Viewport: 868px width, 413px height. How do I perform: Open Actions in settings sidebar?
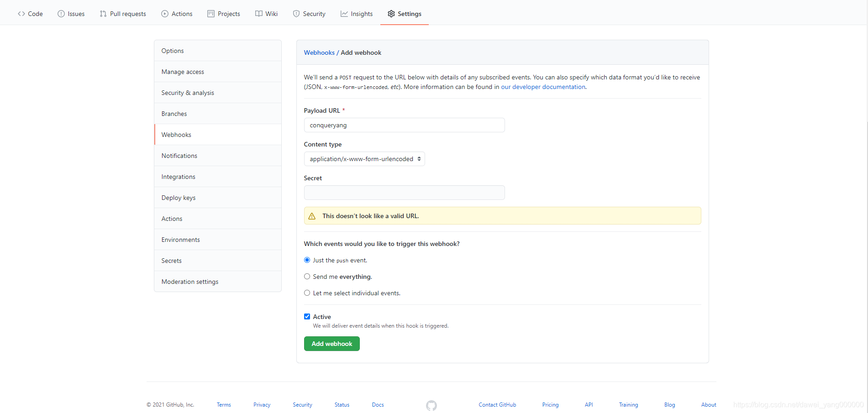point(218,219)
